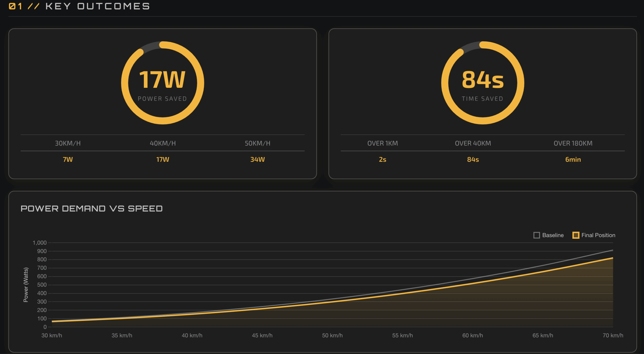
Task: Select the OVER 180KM column header
Action: pos(573,143)
